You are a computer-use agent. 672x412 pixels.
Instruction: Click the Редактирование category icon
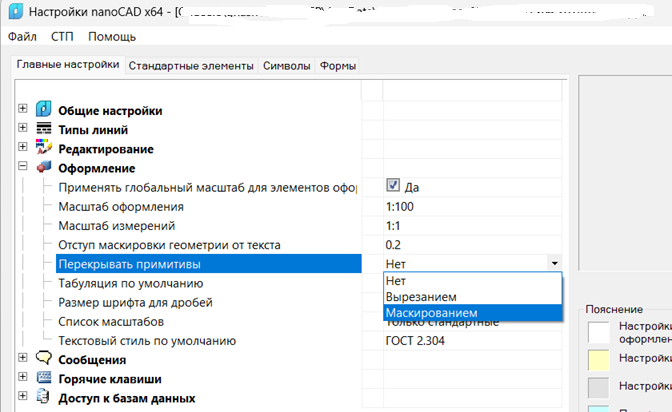tap(43, 147)
